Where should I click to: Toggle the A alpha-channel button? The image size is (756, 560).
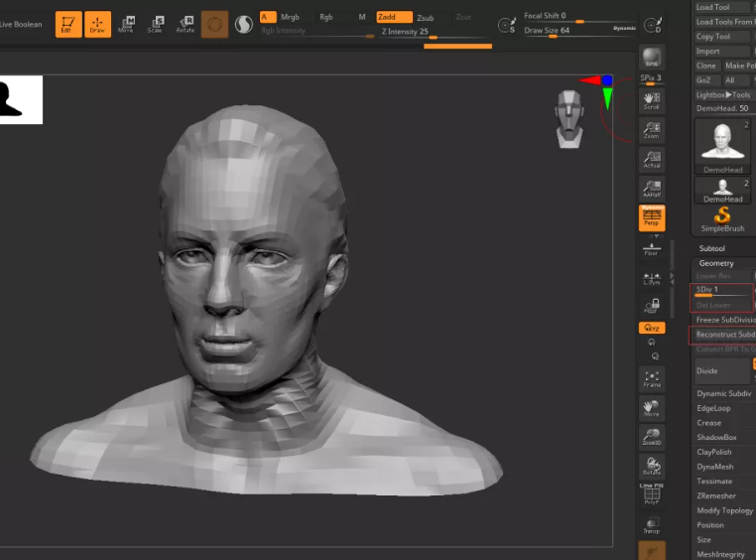tap(268, 17)
